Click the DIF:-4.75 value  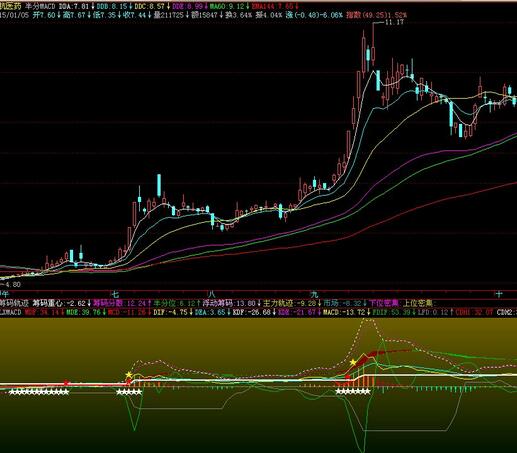click(170, 312)
